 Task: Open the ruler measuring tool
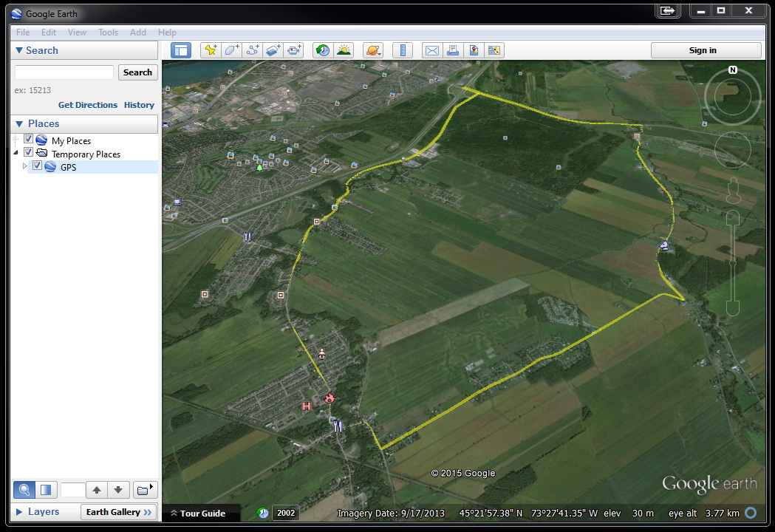(403, 50)
